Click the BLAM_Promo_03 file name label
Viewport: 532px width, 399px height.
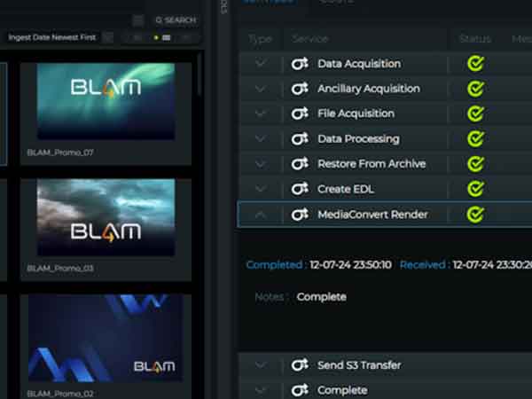(60, 269)
